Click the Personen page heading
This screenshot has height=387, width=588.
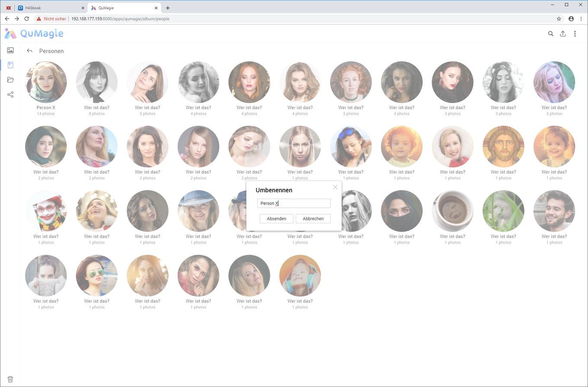(51, 51)
